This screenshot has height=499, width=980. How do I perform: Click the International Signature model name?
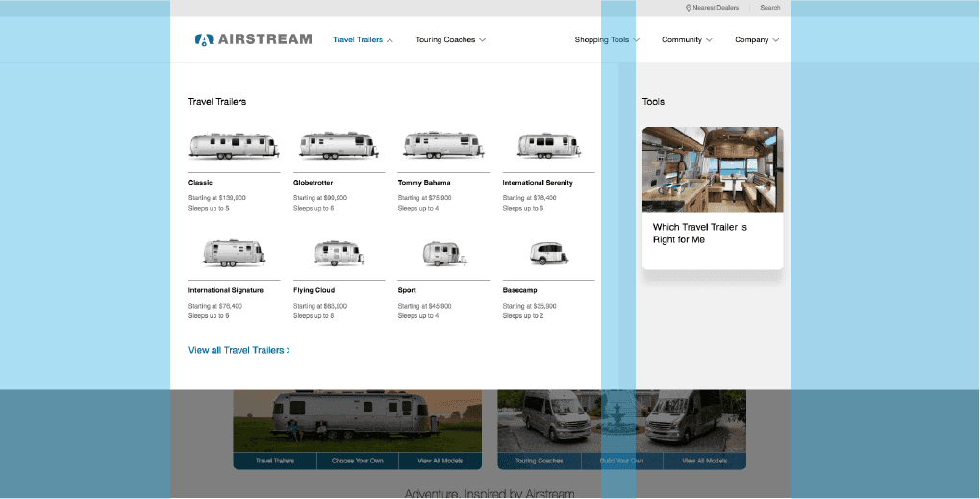[226, 290]
